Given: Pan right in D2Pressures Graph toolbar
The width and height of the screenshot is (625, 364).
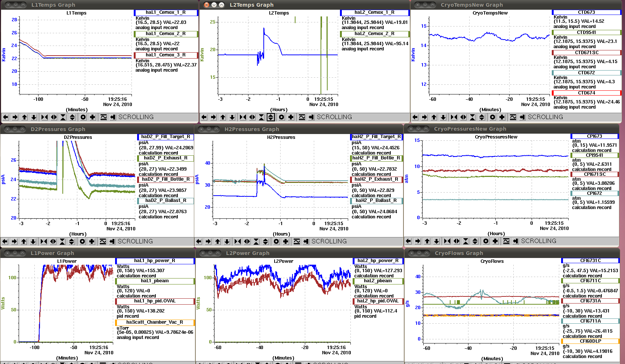Looking at the screenshot, I should (14, 242).
